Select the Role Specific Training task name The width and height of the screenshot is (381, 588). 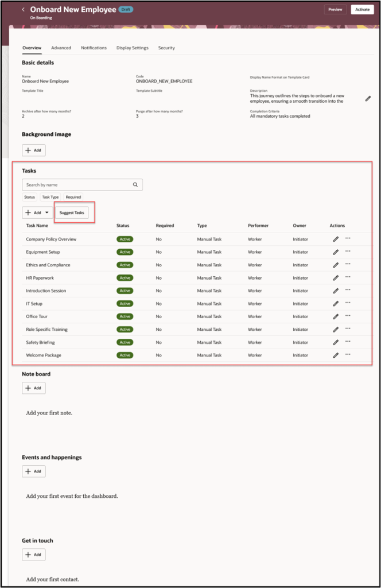(x=47, y=329)
